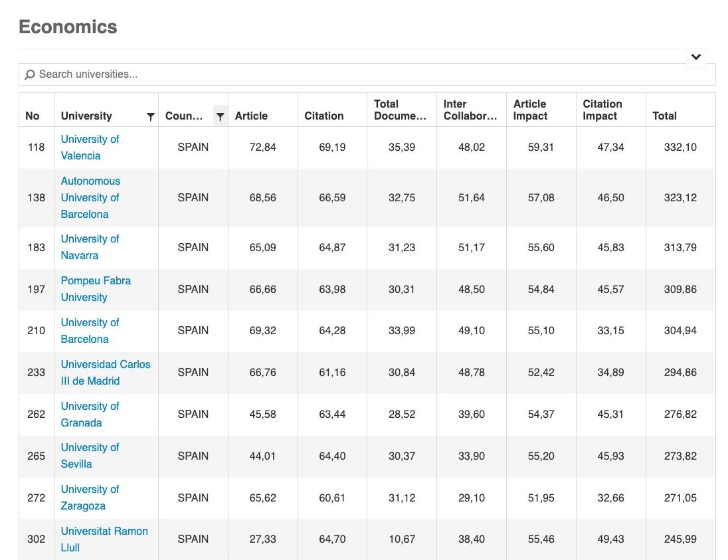
Task: Sort by the Citation Impact header
Action: click(602, 110)
